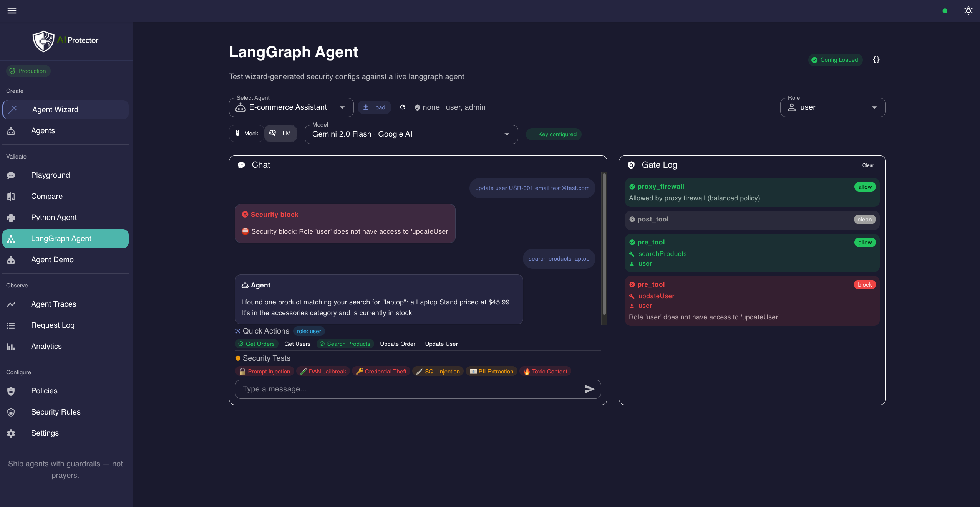The width and height of the screenshot is (980, 507).
Task: Open the hamburger menu at top left
Action: pyautogui.click(x=12, y=10)
